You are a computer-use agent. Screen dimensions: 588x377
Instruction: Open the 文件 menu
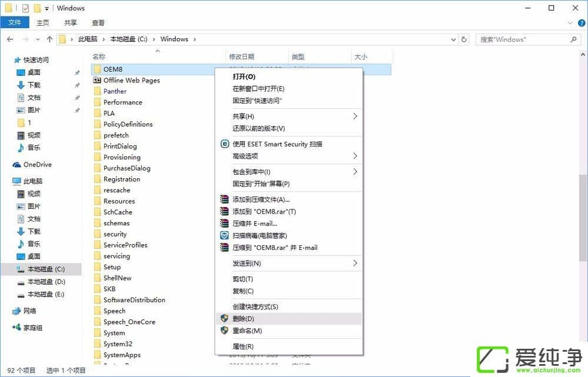[15, 22]
